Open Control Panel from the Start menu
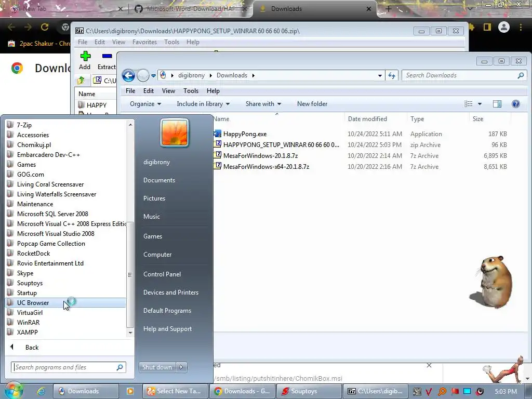Screen dimensions: 532x399 click(x=162, y=274)
